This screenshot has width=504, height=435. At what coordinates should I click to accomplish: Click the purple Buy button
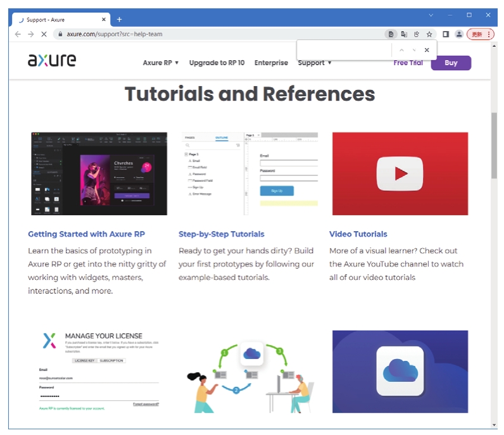[451, 63]
